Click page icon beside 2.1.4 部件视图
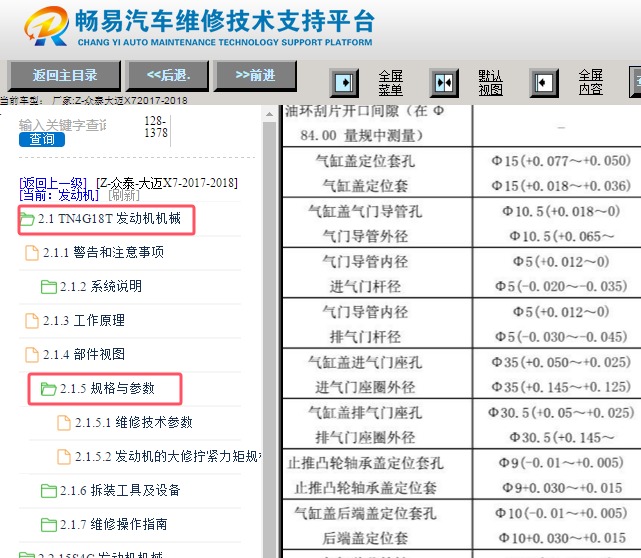The height and width of the screenshot is (558, 641). (32, 354)
